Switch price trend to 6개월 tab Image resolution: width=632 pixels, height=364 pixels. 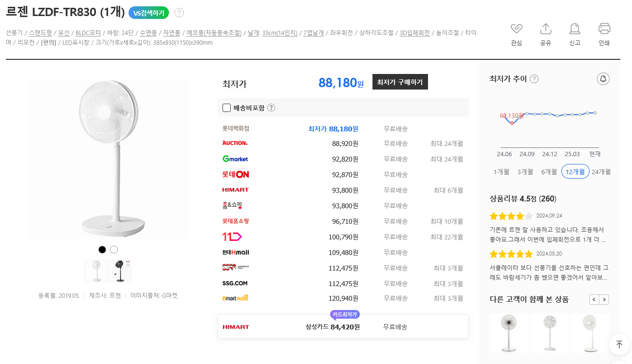[x=549, y=172]
